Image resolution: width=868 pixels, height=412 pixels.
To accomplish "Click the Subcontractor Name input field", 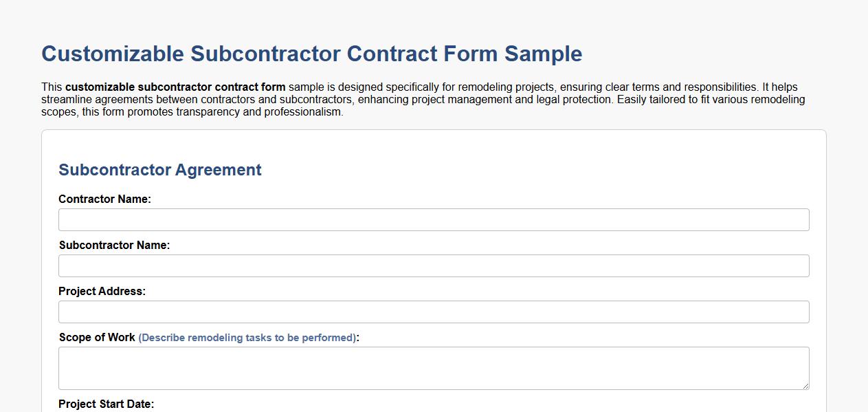I will 433,265.
